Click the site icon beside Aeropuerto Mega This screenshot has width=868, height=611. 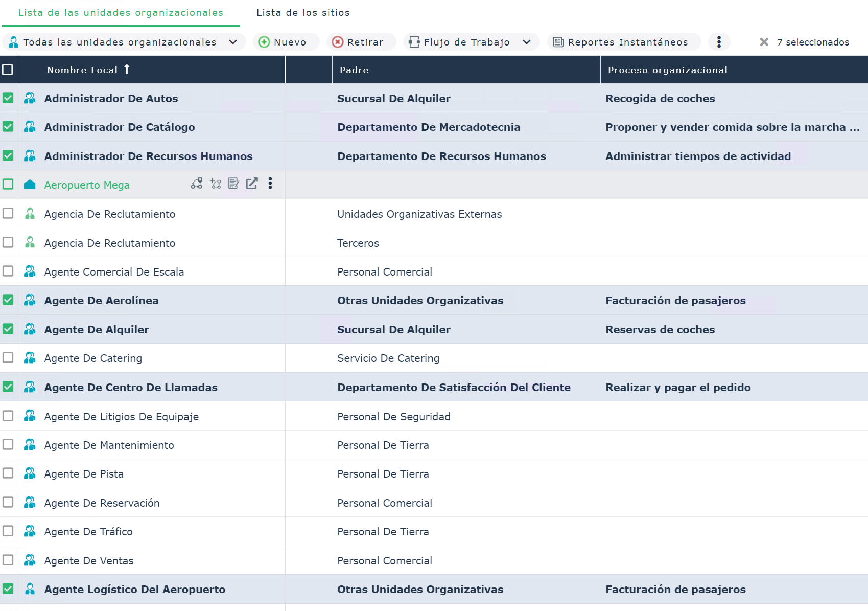coord(30,185)
